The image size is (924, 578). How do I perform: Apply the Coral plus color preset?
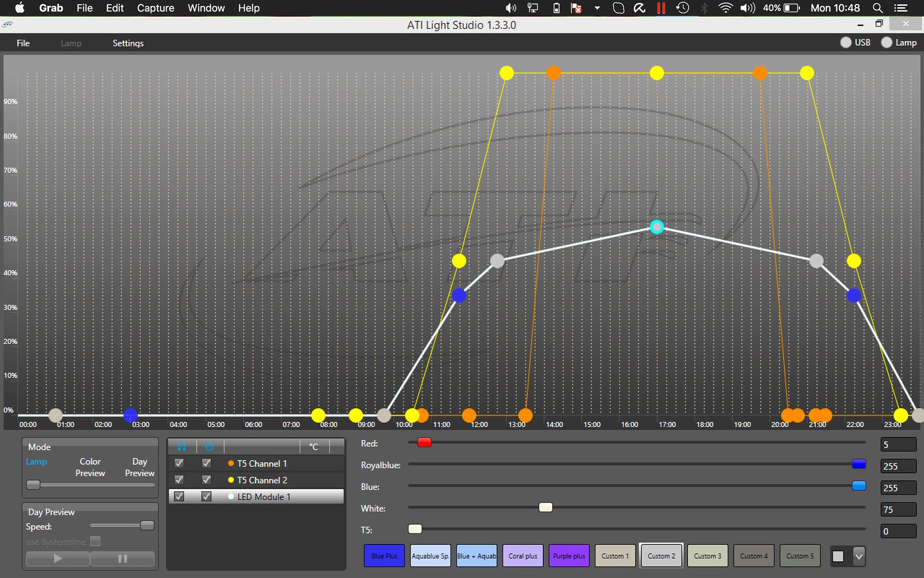523,556
